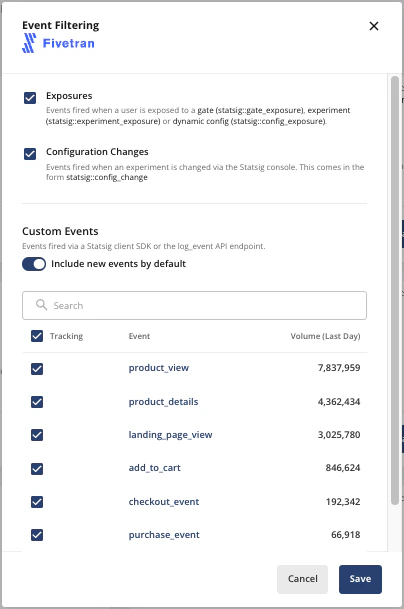Viewport: 404px width, 609px height.
Task: Focus the Search events input field
Action: click(x=194, y=306)
